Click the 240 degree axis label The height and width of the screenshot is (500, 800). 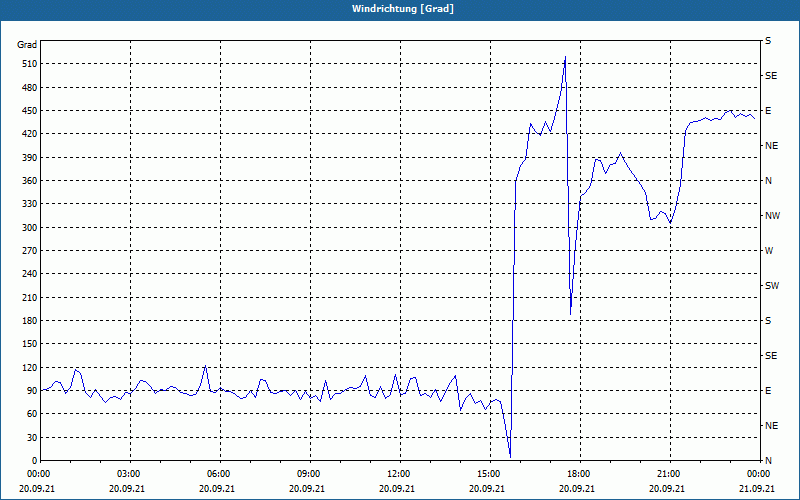(29, 274)
